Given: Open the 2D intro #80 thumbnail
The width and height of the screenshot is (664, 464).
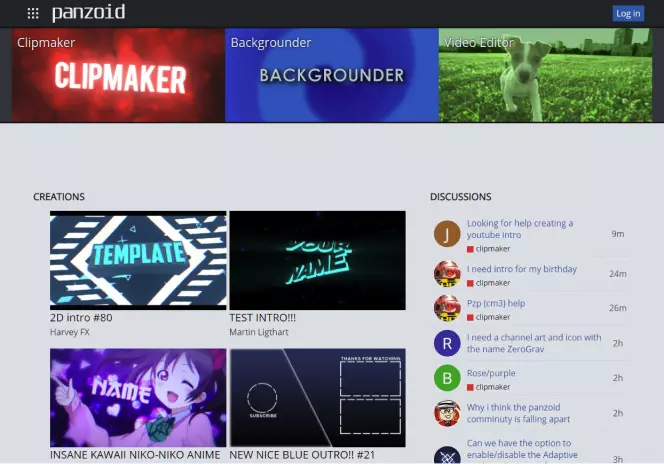Looking at the screenshot, I should click(138, 260).
